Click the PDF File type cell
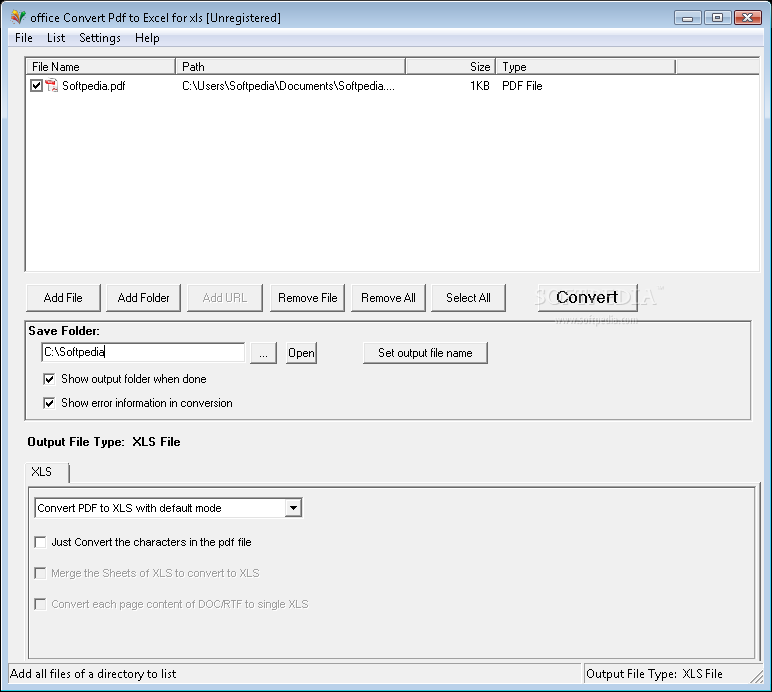The height and width of the screenshot is (692, 772). click(x=522, y=86)
